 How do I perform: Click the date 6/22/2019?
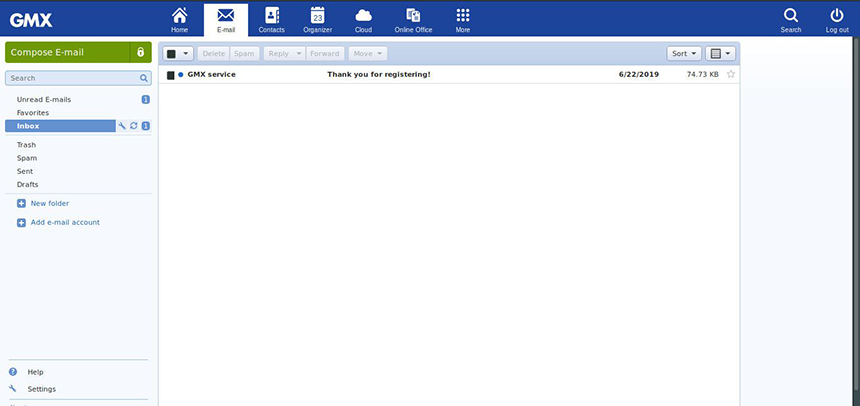coord(639,74)
